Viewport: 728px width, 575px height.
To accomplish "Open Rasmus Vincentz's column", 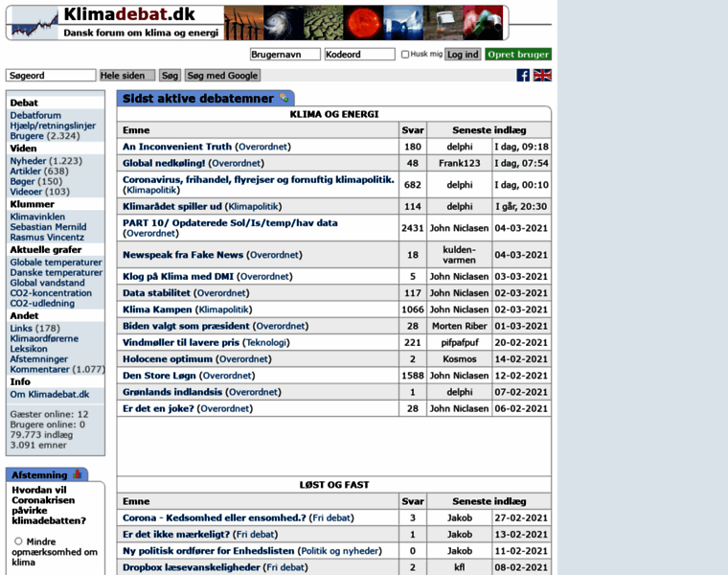I will 47,237.
